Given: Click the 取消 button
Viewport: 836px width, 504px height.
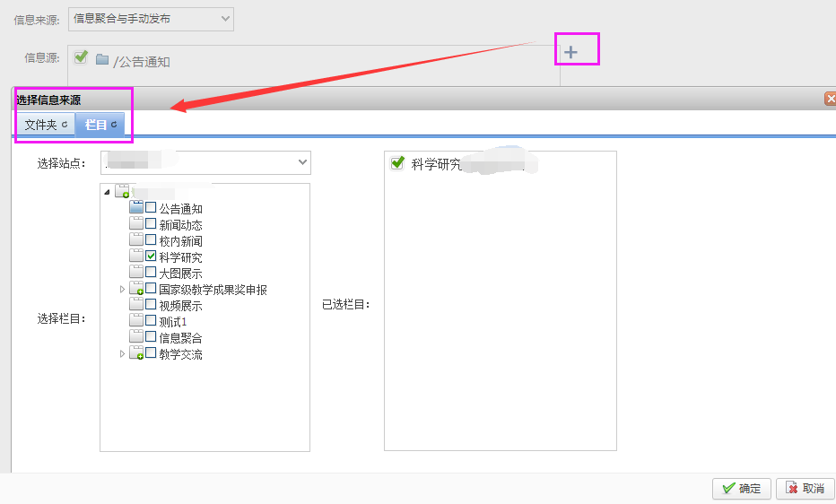Looking at the screenshot, I should [x=805, y=489].
